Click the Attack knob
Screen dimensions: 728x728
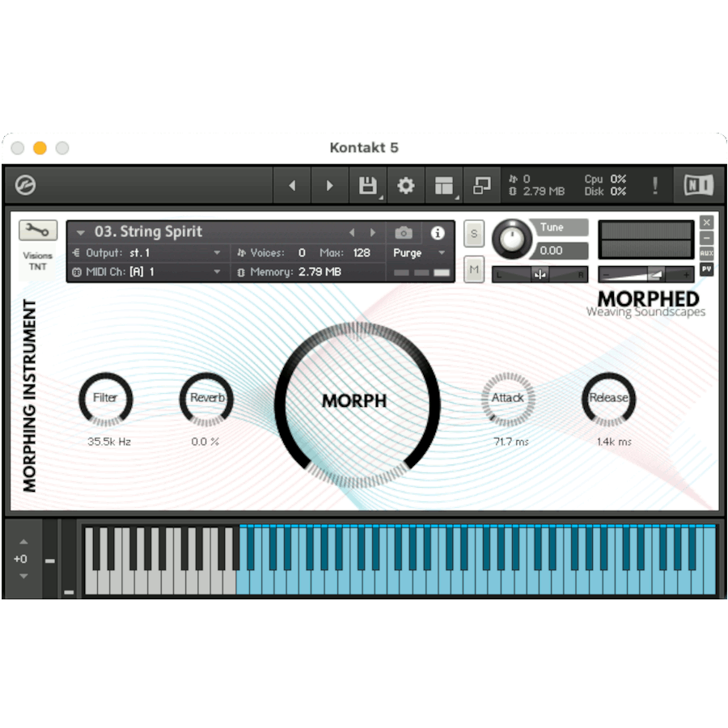pos(508,399)
